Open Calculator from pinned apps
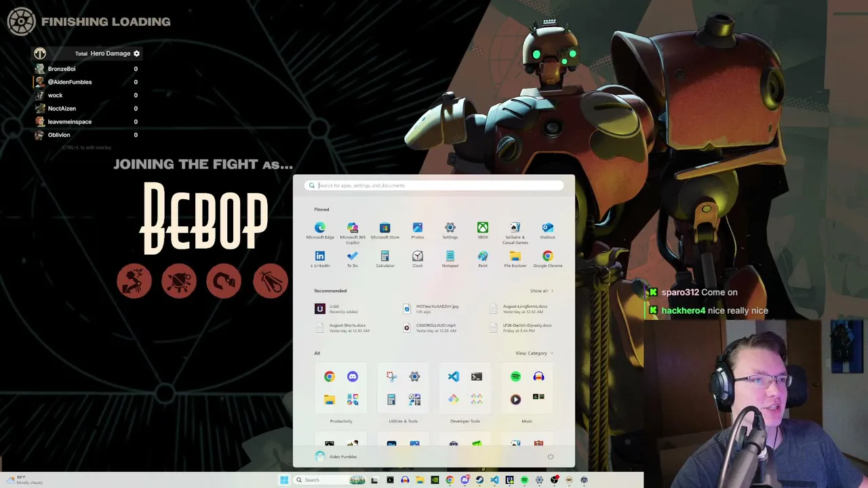The width and height of the screenshot is (868, 488). point(385,259)
